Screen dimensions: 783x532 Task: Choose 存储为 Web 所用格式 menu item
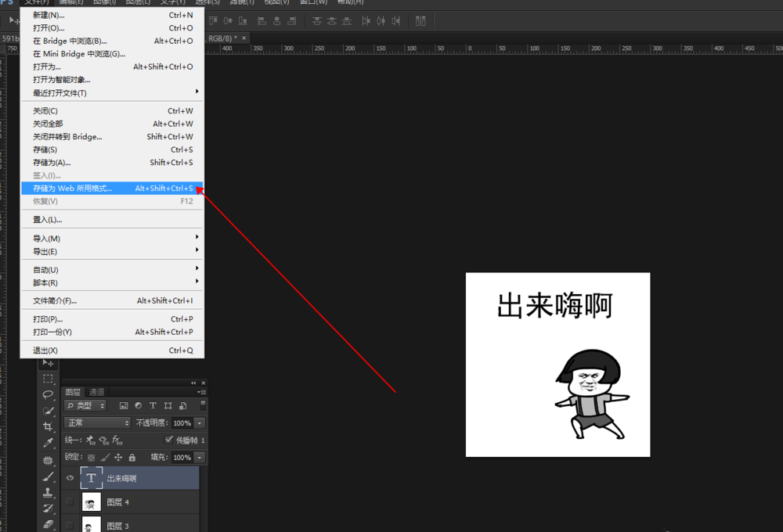point(112,188)
